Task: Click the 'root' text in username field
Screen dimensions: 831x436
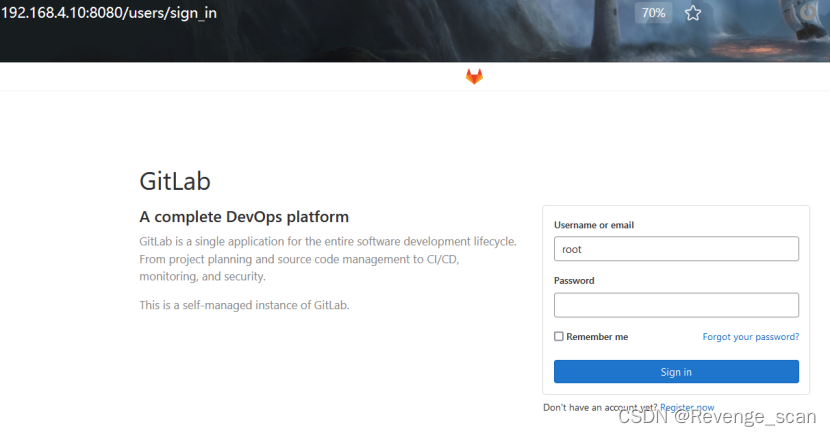Action: pos(571,249)
